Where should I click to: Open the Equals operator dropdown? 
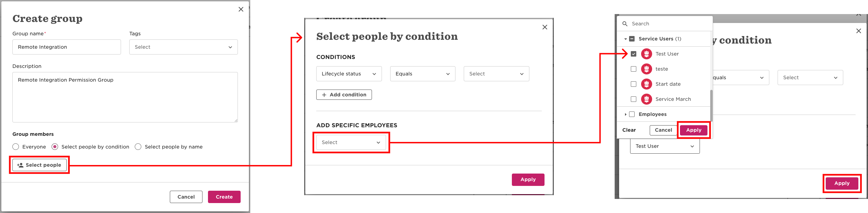click(423, 74)
